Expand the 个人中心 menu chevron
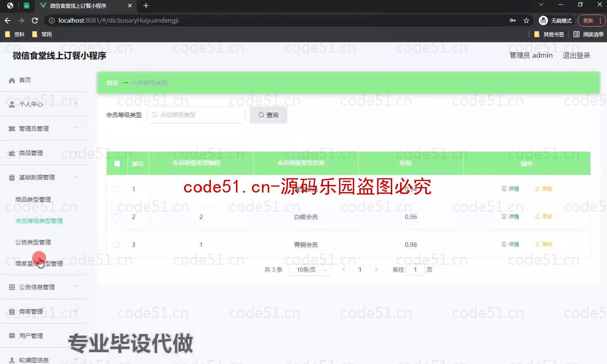The image size is (607, 364). coord(76,104)
